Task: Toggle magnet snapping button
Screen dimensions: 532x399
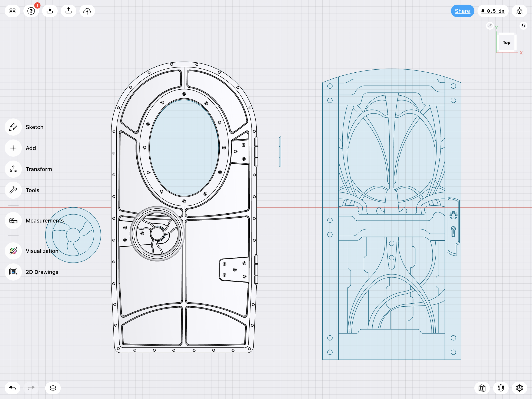Action: point(501,388)
